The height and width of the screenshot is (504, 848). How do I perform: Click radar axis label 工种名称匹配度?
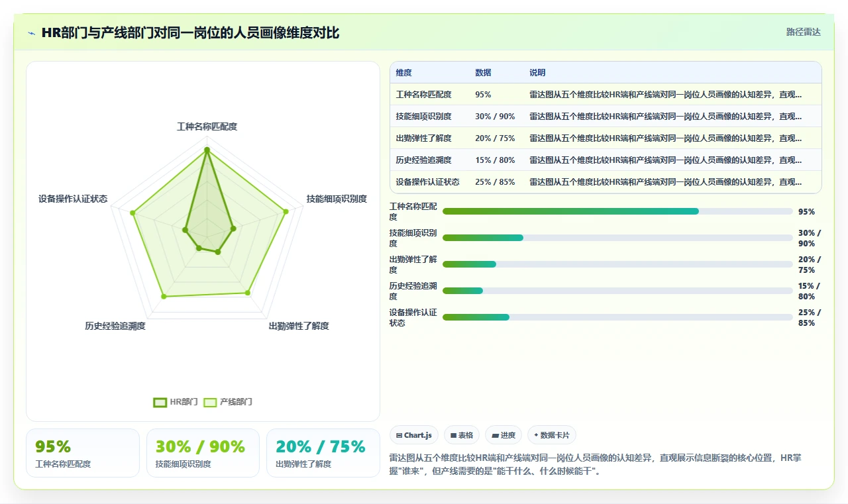tap(207, 126)
